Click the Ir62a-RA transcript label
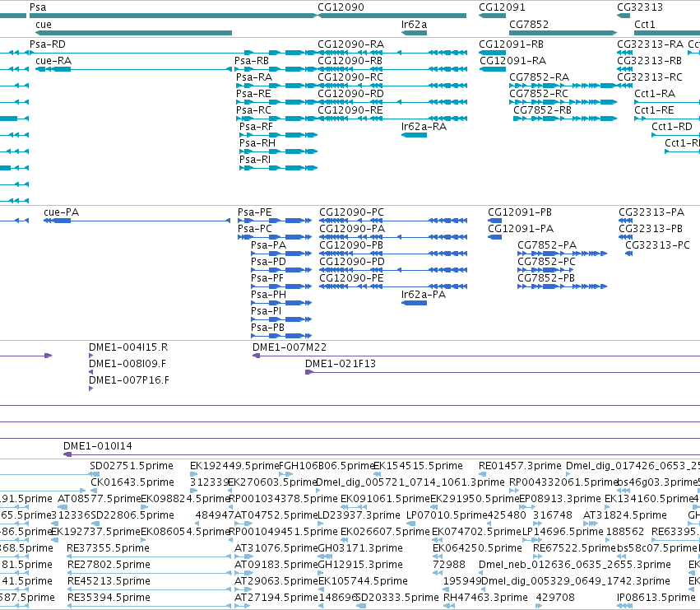The image size is (700, 610). [424, 127]
